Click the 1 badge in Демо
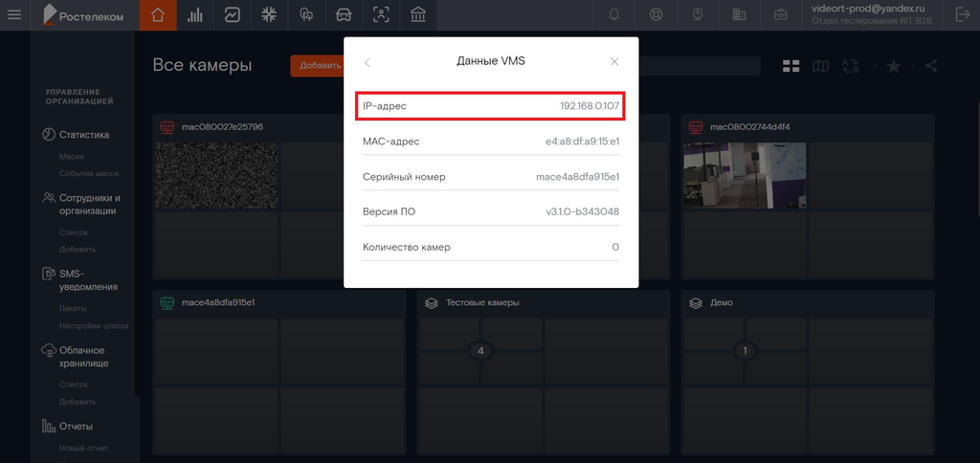The width and height of the screenshot is (980, 463). pos(745,351)
